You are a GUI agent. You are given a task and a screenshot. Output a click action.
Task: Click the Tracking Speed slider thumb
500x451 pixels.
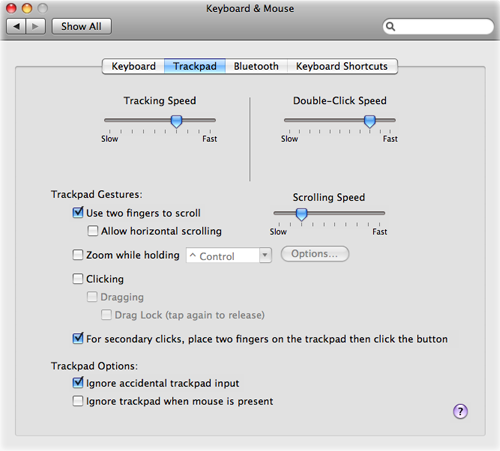(x=176, y=121)
